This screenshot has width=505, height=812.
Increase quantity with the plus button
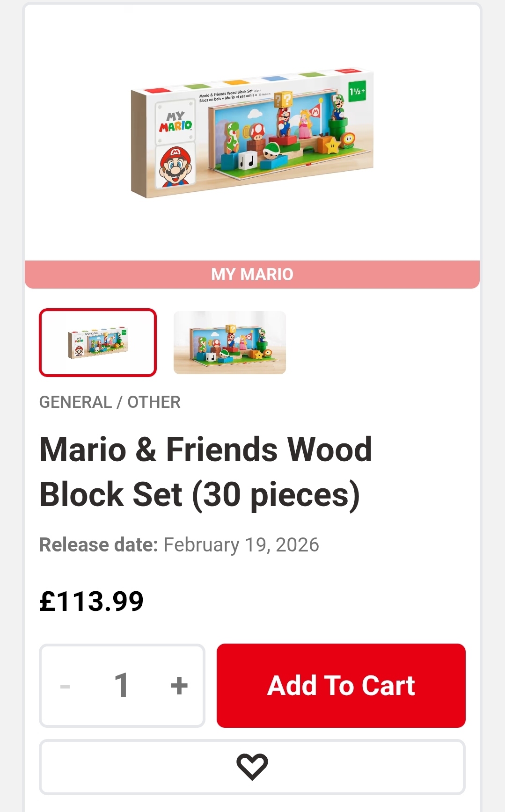pos(179,686)
